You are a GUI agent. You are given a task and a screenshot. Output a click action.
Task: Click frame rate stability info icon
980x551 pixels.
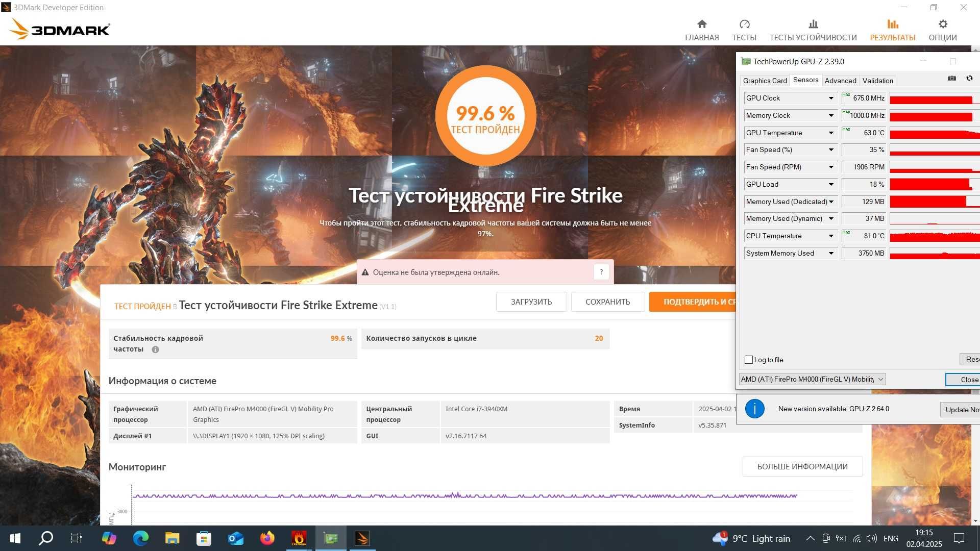(x=155, y=349)
